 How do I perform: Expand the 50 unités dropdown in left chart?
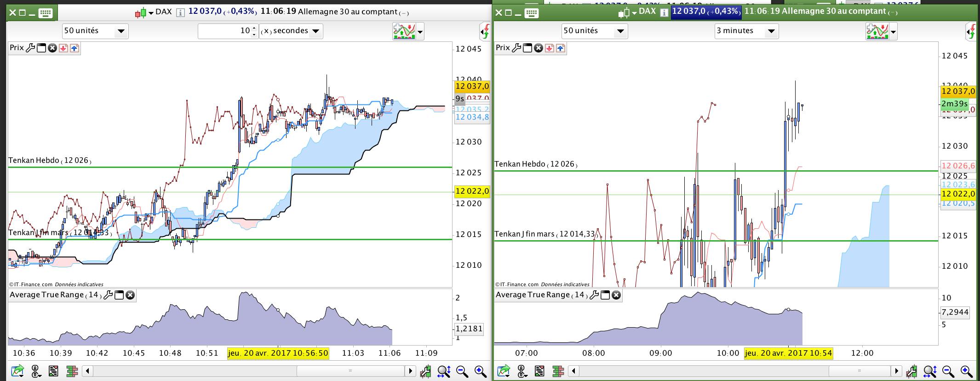(95, 31)
